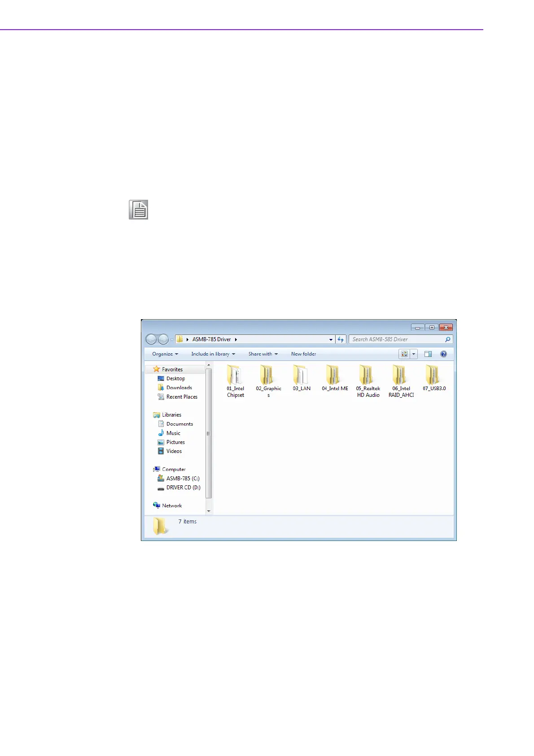The width and height of the screenshot is (534, 756).
Task: Open the view options dropdown arrow
Action: pos(414,354)
